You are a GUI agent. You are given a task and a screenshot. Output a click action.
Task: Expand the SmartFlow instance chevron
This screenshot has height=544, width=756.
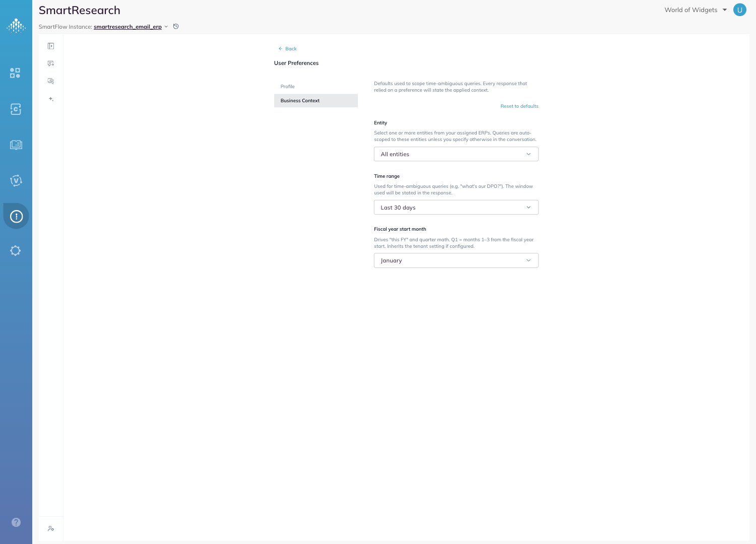(166, 27)
